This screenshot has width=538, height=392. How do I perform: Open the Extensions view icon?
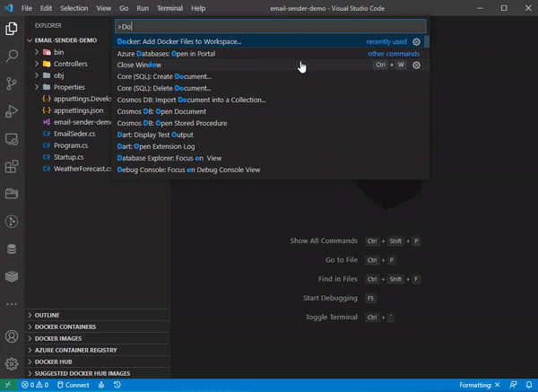pos(12,167)
